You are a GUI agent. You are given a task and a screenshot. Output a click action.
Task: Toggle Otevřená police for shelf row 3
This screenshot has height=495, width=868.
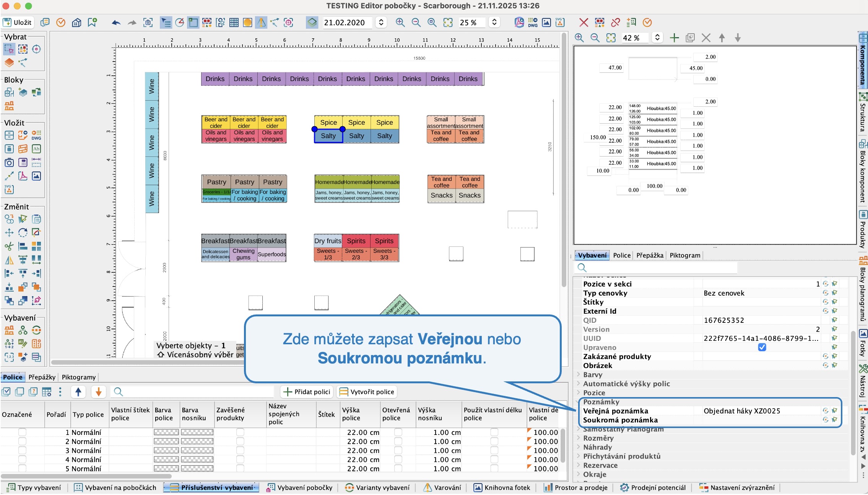click(398, 451)
